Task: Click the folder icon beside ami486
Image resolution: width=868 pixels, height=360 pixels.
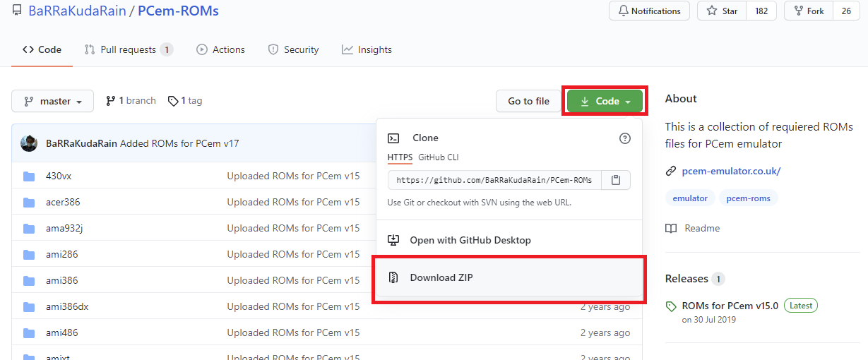Action: pos(29,333)
